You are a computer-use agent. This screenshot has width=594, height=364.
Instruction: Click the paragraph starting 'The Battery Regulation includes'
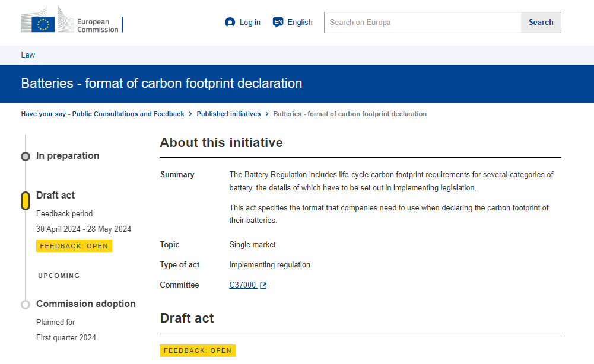[391, 181]
